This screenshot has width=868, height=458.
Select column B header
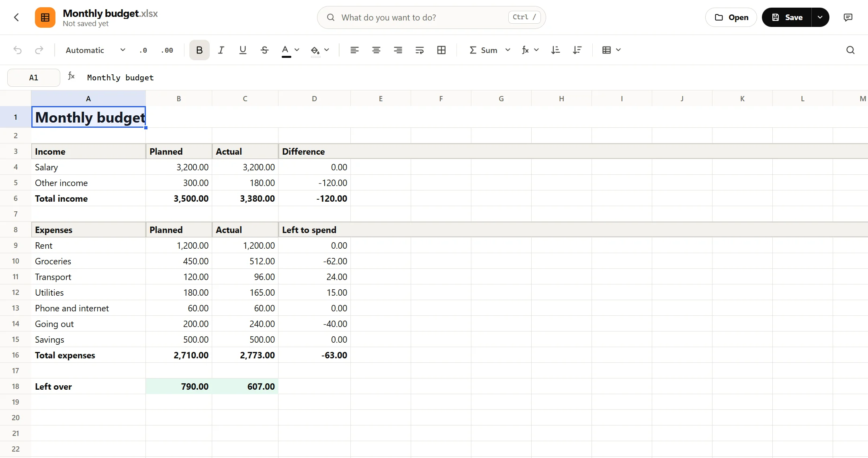(179, 98)
